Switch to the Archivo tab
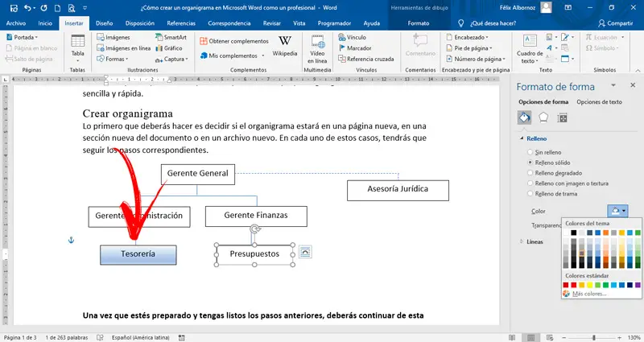 click(x=16, y=23)
